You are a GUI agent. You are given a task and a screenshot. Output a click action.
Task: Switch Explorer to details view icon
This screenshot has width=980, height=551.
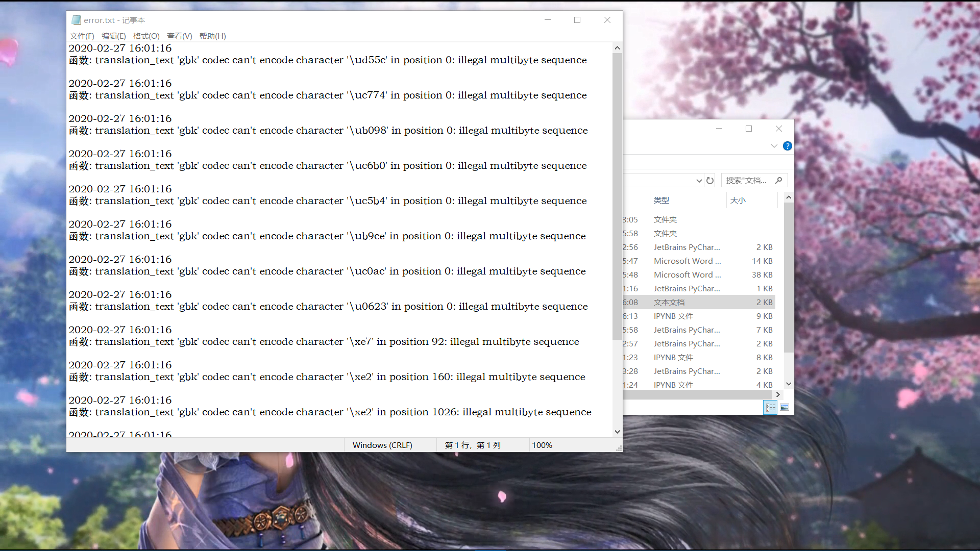[770, 407]
